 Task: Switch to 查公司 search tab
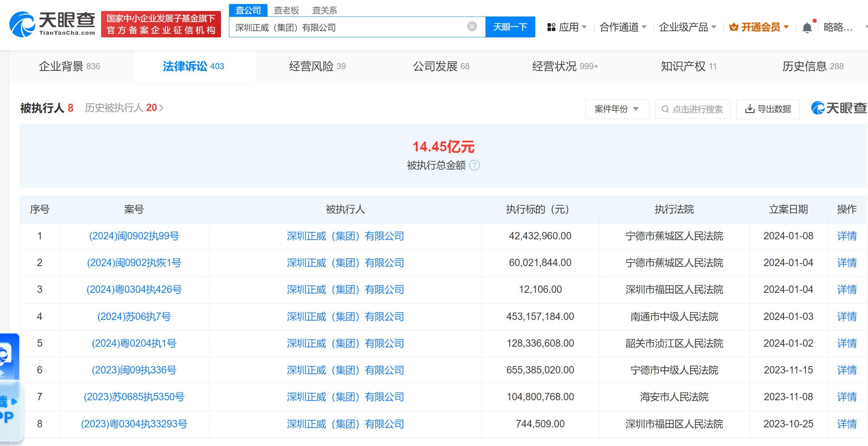coord(248,10)
